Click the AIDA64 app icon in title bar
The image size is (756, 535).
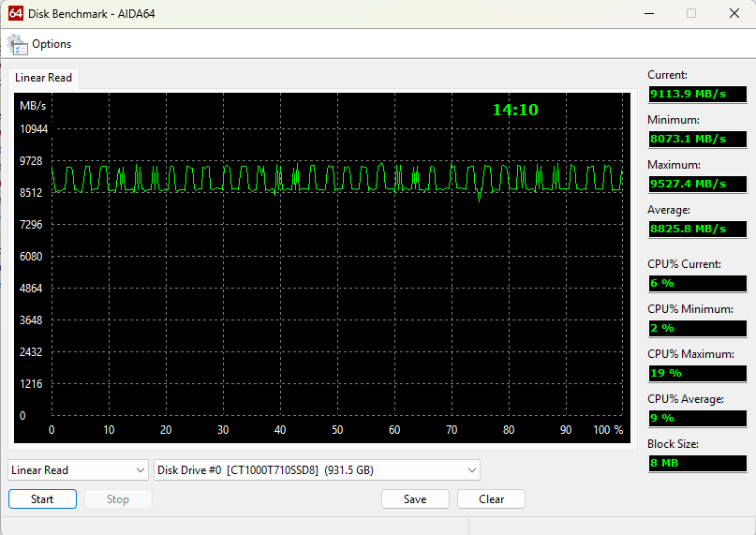(15, 13)
